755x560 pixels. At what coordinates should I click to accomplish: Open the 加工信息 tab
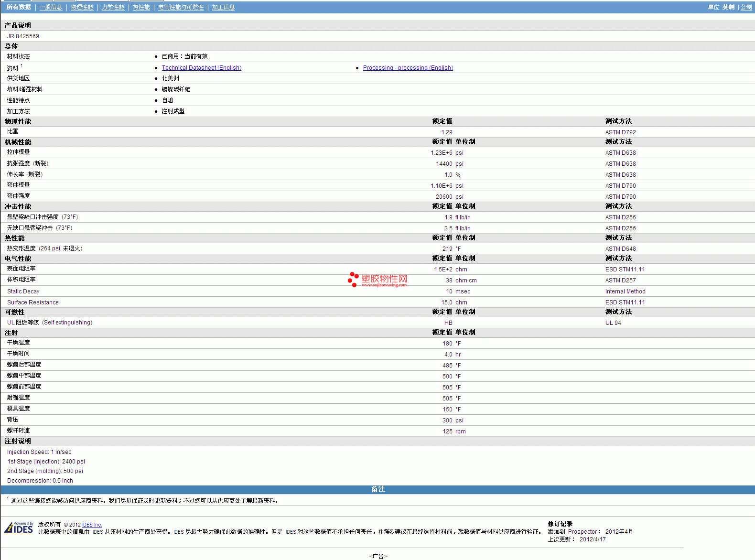pyautogui.click(x=223, y=7)
